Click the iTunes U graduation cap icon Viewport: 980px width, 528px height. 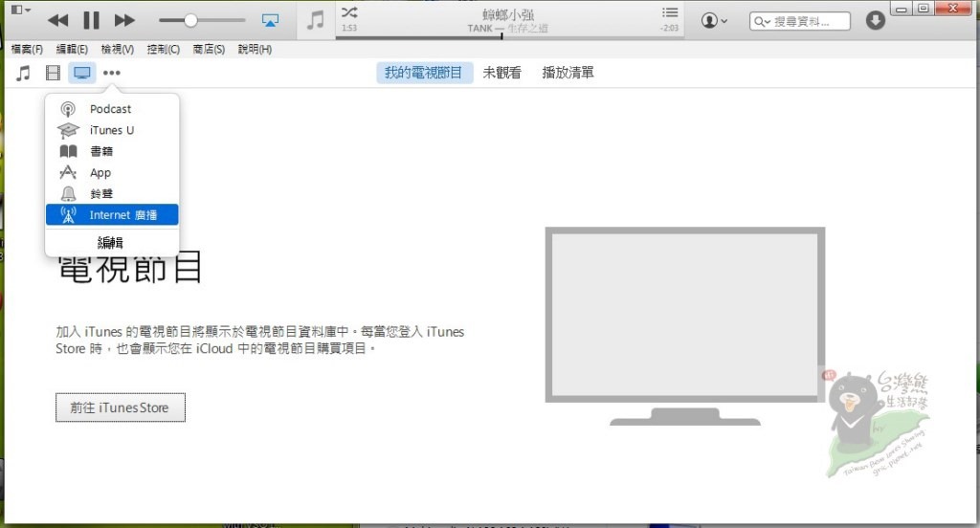tap(68, 130)
